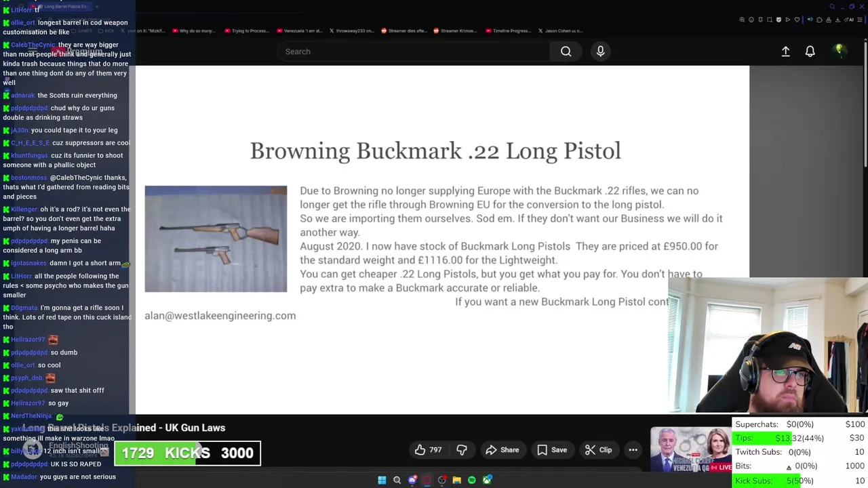Screen dimensions: 868x488
Task: Click the search magnifier button
Action: point(566,52)
